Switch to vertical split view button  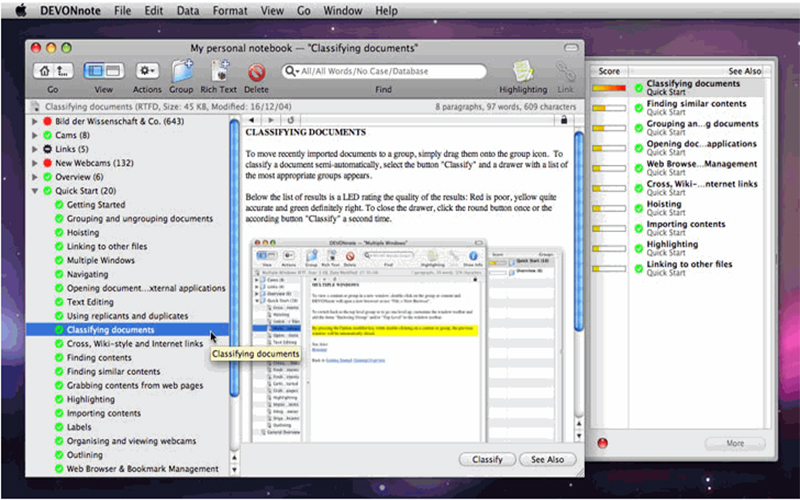coord(94,71)
